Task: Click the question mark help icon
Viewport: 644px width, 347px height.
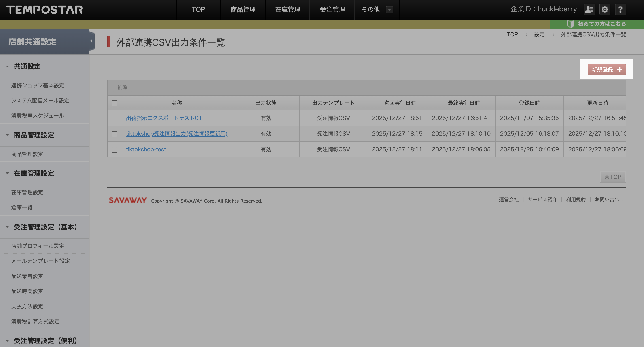Action: point(620,9)
